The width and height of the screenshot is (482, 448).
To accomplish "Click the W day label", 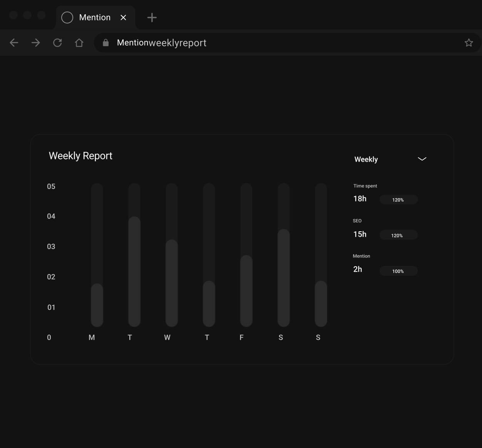I will [x=167, y=337].
